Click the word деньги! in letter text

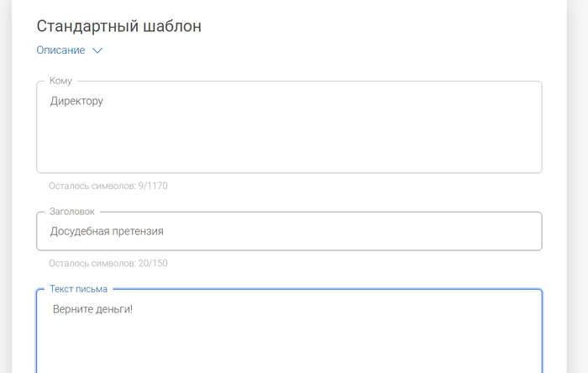pos(115,310)
